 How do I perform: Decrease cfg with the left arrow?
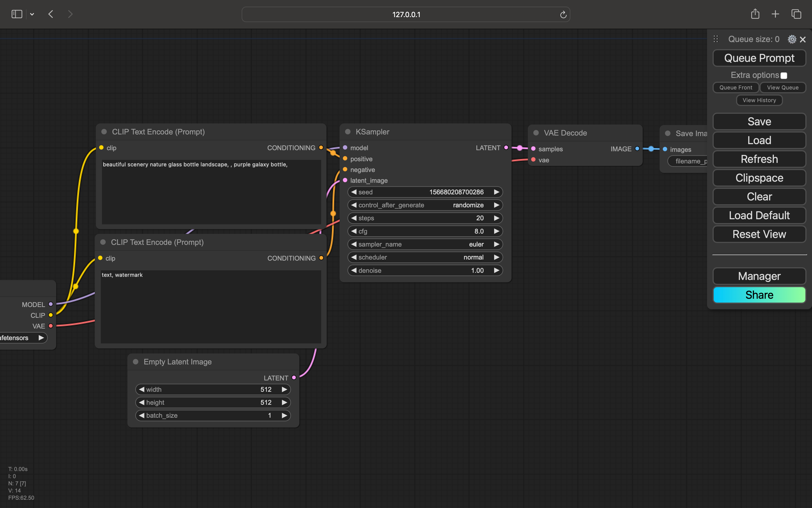(354, 231)
